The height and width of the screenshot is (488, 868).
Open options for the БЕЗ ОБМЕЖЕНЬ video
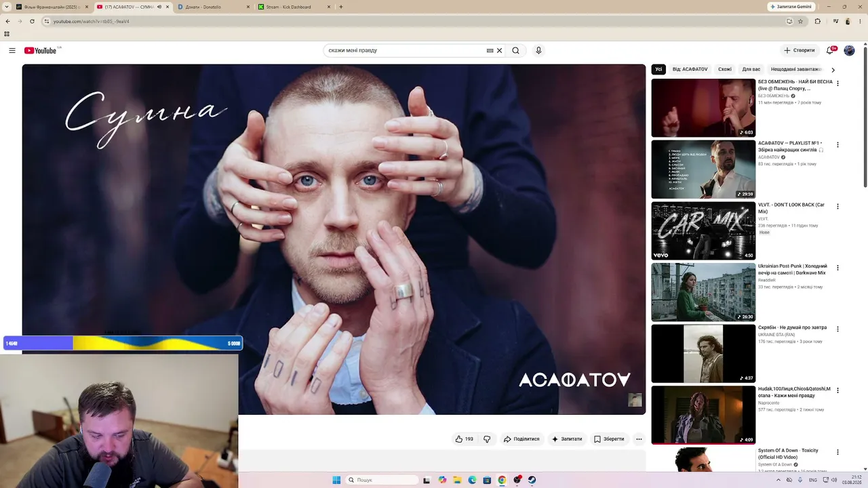(x=837, y=83)
